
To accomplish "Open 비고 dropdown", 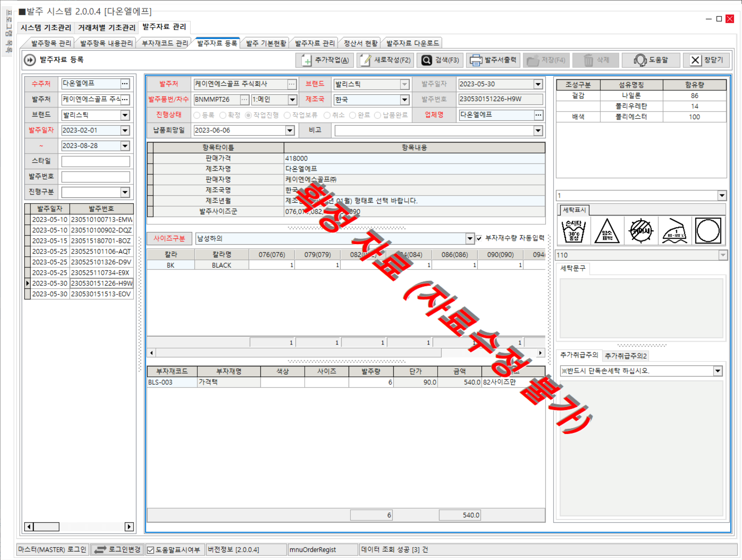I will 538,130.
